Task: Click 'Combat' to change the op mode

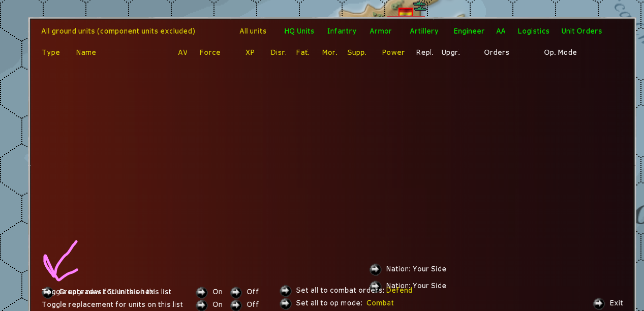Action: click(x=380, y=303)
